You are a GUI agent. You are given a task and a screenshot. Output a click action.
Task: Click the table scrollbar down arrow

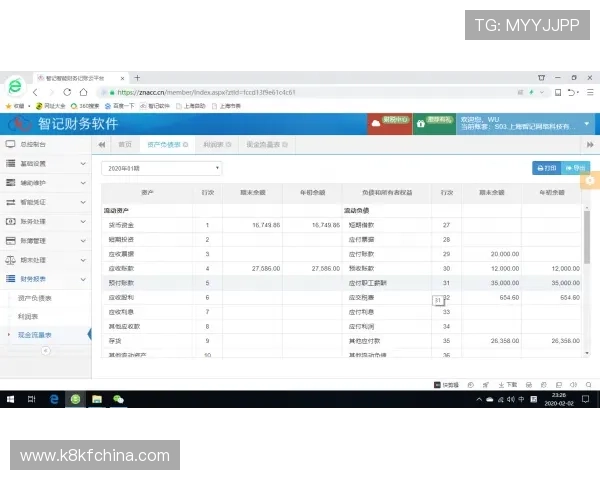[x=587, y=353]
